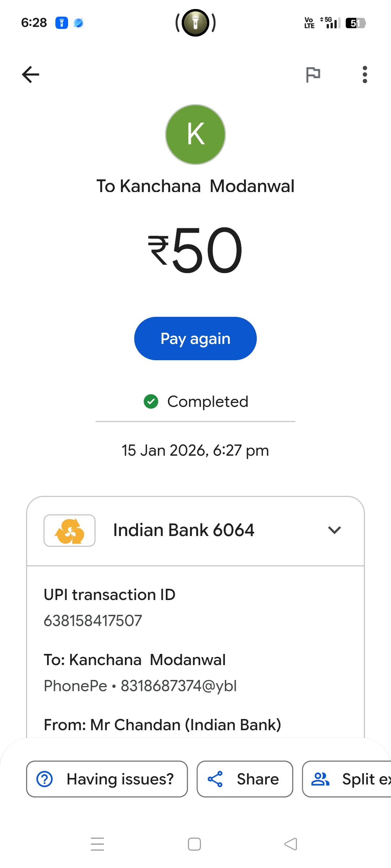Tap the Indian Bank logo icon
The width and height of the screenshot is (391, 868).
click(x=70, y=531)
